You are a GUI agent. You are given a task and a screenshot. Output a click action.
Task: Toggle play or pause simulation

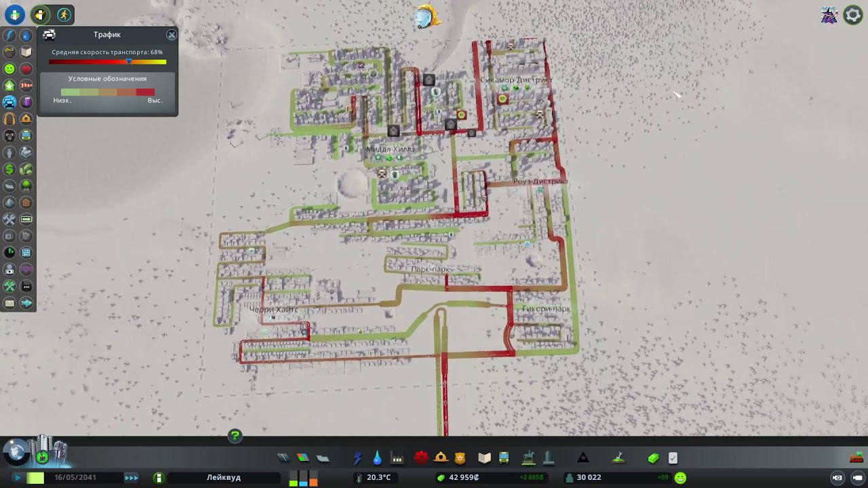tap(17, 478)
